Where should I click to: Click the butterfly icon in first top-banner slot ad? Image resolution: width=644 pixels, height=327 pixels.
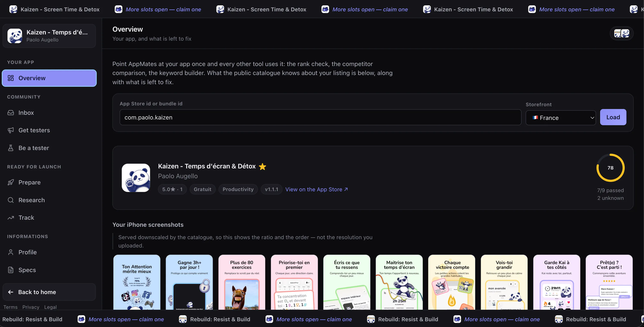119,9
